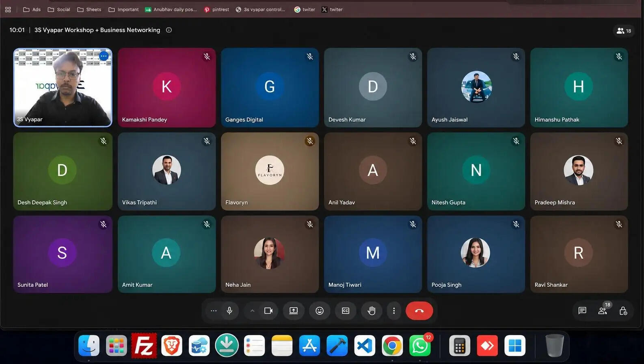Image resolution: width=644 pixels, height=364 pixels.
Task: Open host controls lock icon
Action: coord(623,311)
